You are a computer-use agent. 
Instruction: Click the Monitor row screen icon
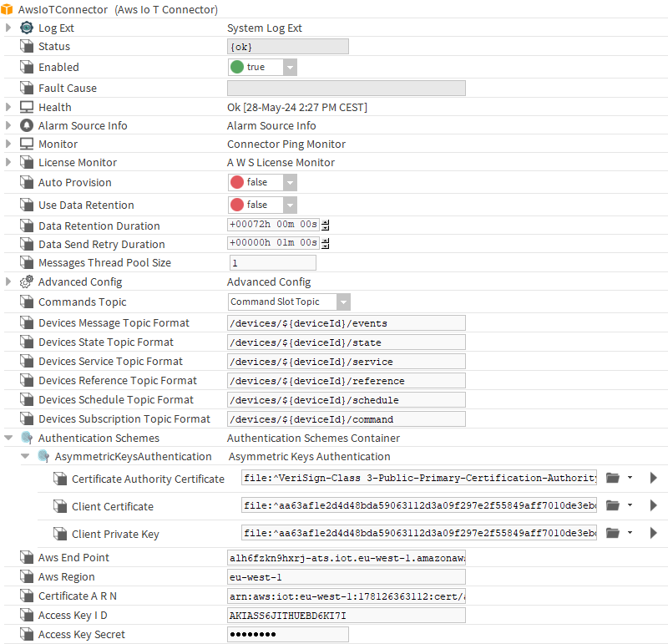[27, 144]
